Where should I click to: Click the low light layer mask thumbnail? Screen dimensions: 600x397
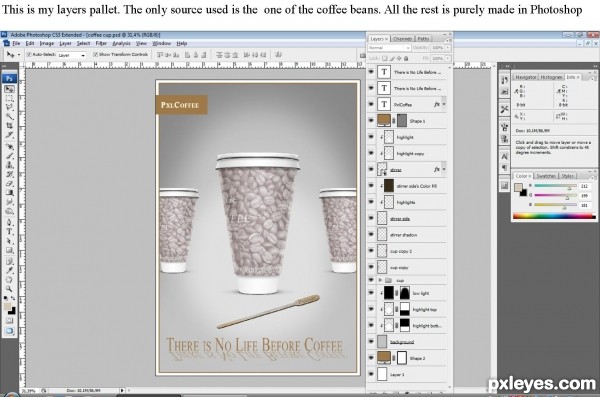405,293
